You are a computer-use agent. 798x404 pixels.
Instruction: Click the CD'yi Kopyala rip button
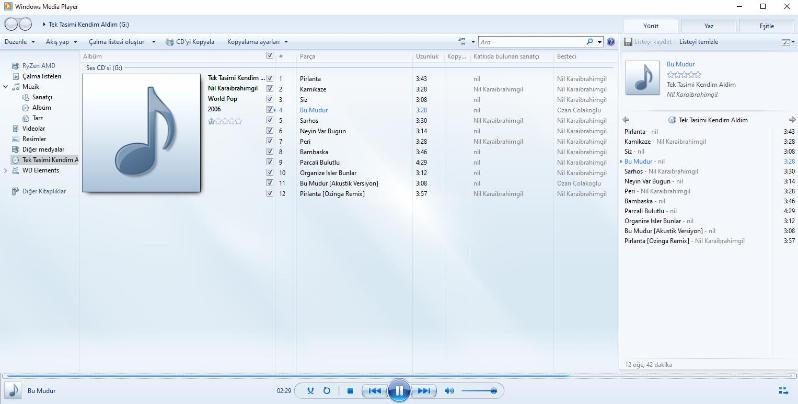(191, 42)
